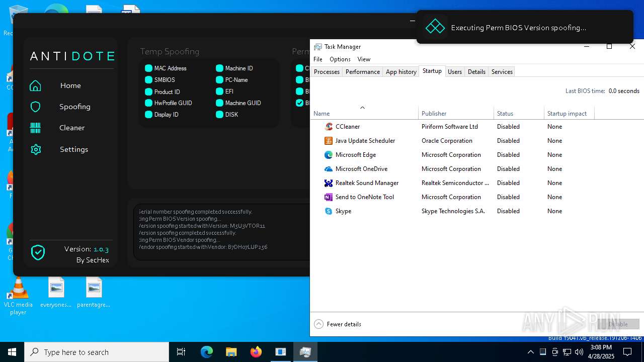Select the Send to OneNote Tool icon
The width and height of the screenshot is (644, 362).
[329, 197]
